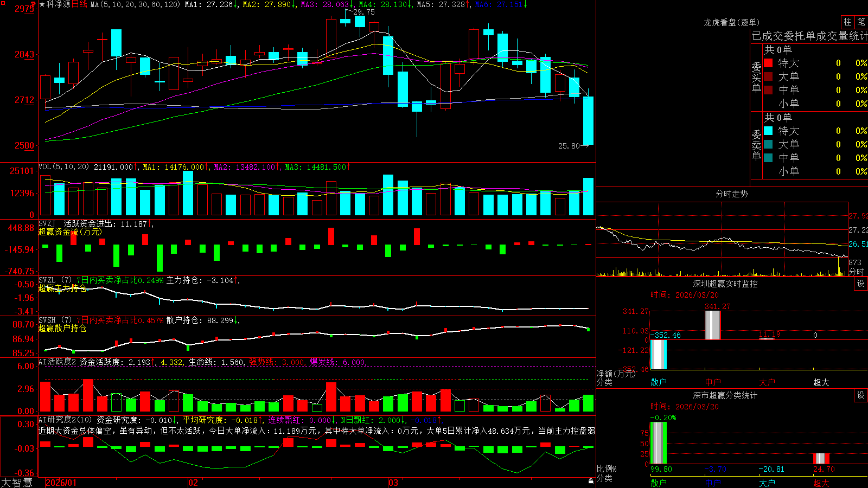Click the SVZL indicator name
This screenshot has height=488, width=868.
click(x=47, y=280)
